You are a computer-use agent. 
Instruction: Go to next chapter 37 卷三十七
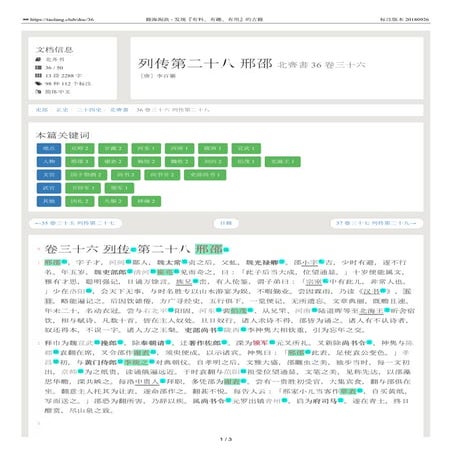click(x=376, y=223)
